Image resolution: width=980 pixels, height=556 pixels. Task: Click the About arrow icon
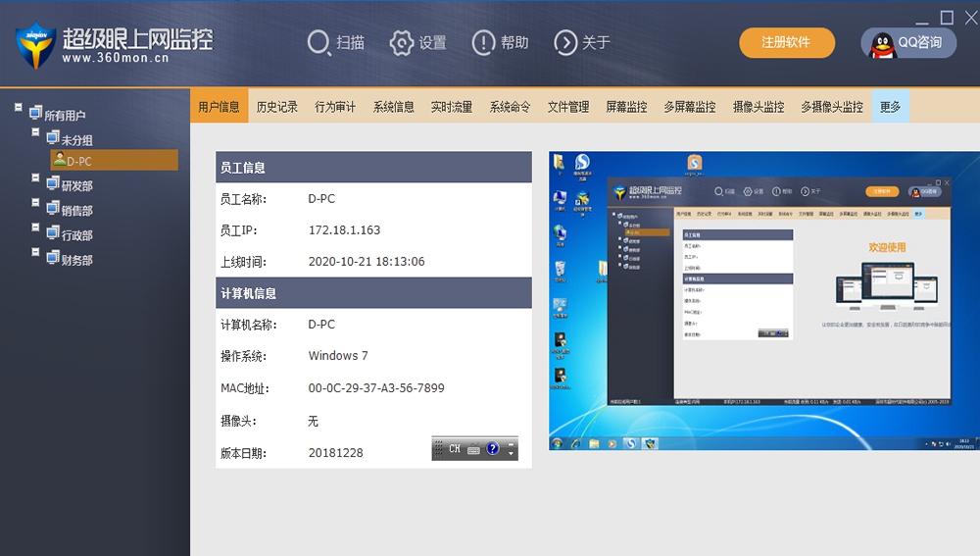point(565,42)
